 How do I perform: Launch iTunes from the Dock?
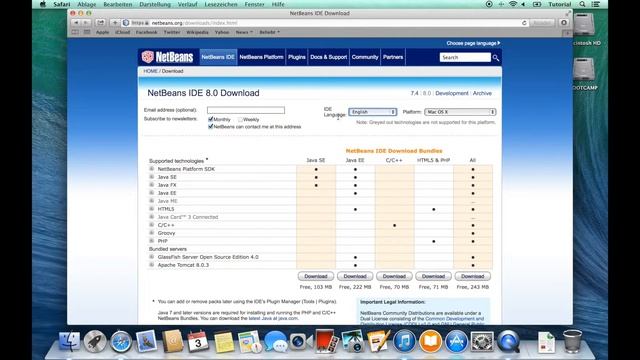click(x=404, y=341)
